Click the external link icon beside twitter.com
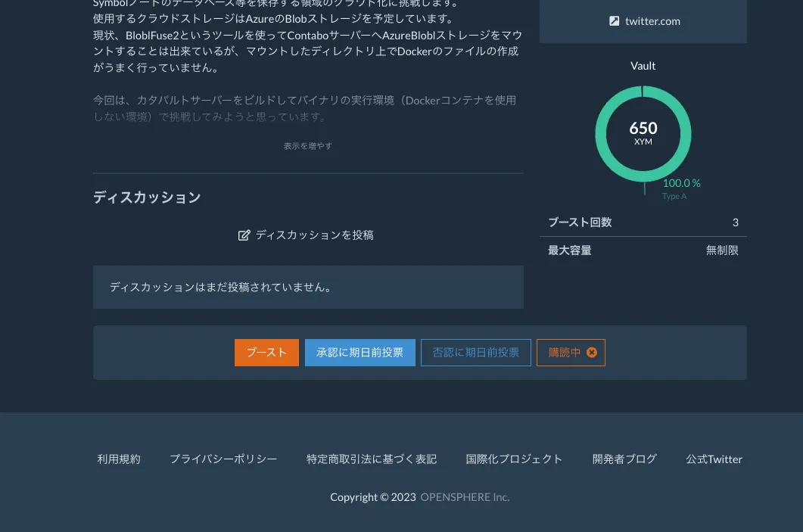Viewport: 803px width, 532px height. pyautogui.click(x=614, y=21)
